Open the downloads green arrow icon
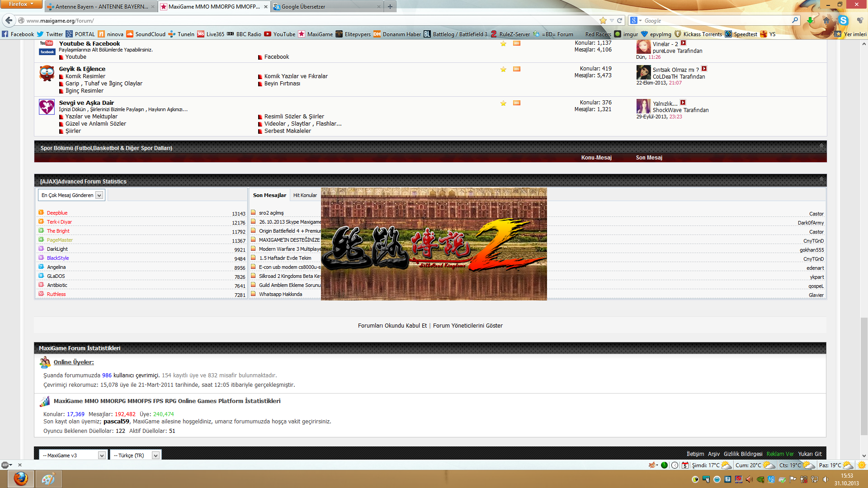 [x=810, y=20]
